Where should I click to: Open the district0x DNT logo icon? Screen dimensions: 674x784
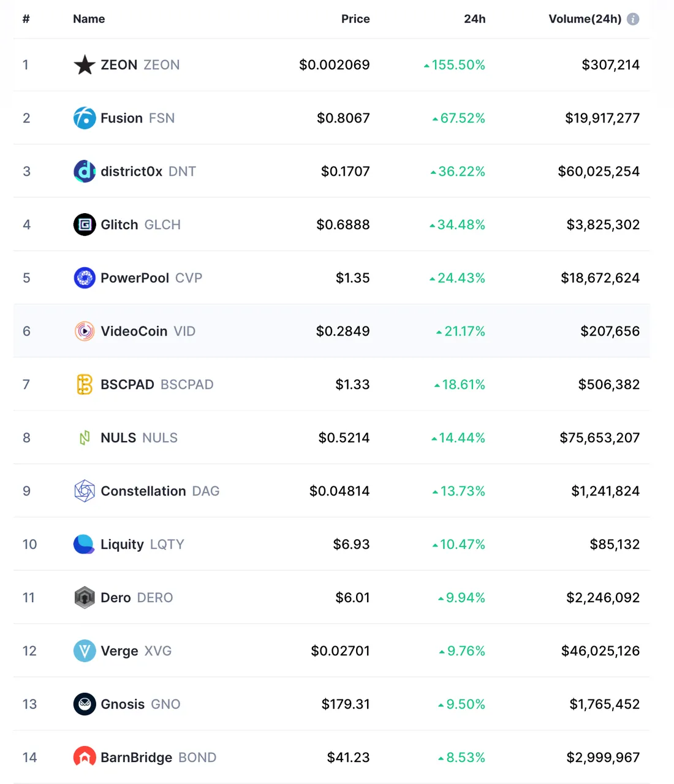85,171
